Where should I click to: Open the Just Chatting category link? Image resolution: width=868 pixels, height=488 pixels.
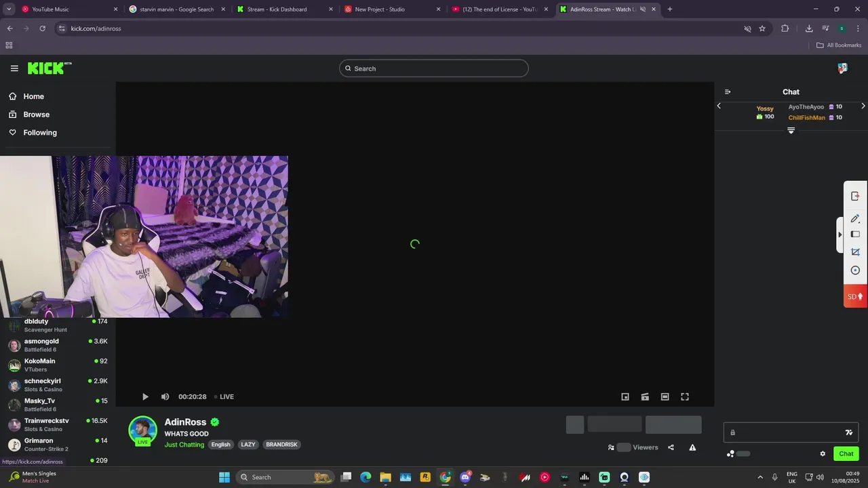pyautogui.click(x=184, y=445)
